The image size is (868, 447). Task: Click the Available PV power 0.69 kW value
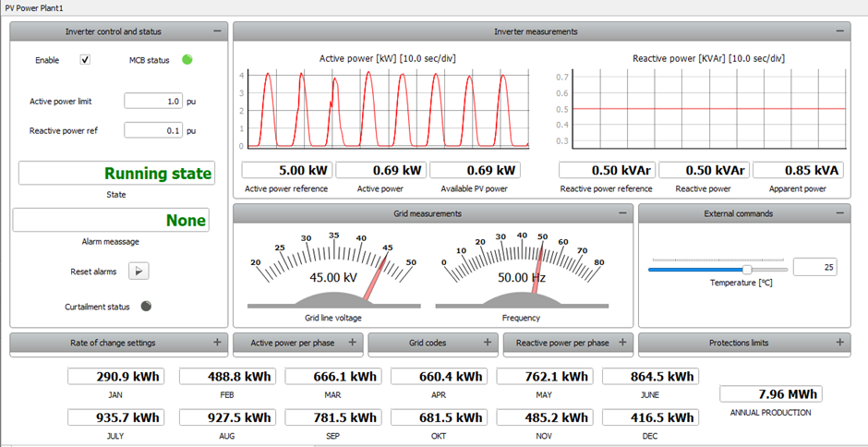(x=475, y=170)
